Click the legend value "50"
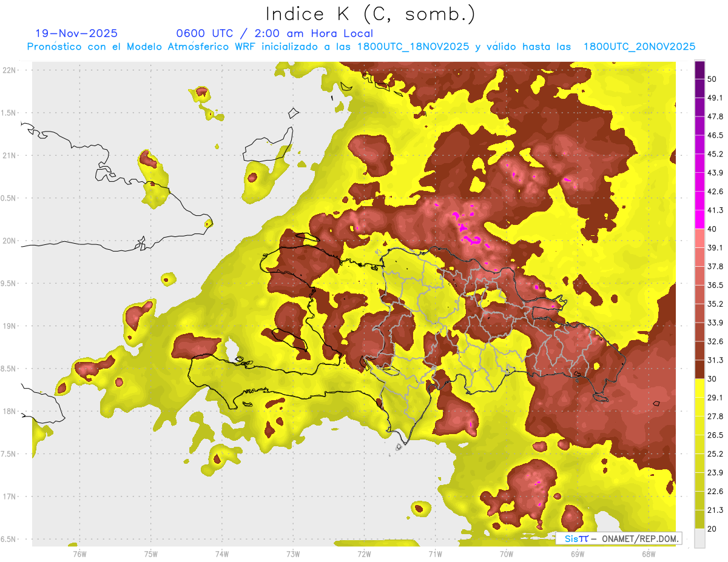The image size is (728, 562). (712, 79)
